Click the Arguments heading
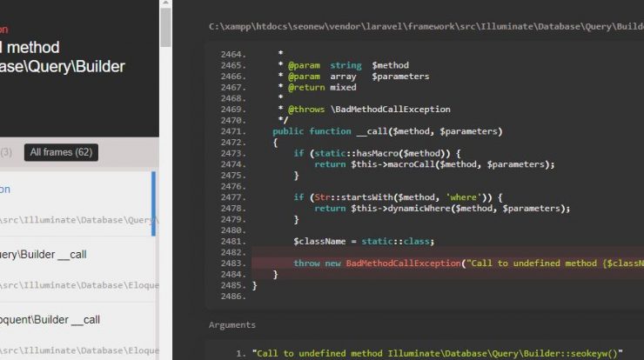 point(232,324)
